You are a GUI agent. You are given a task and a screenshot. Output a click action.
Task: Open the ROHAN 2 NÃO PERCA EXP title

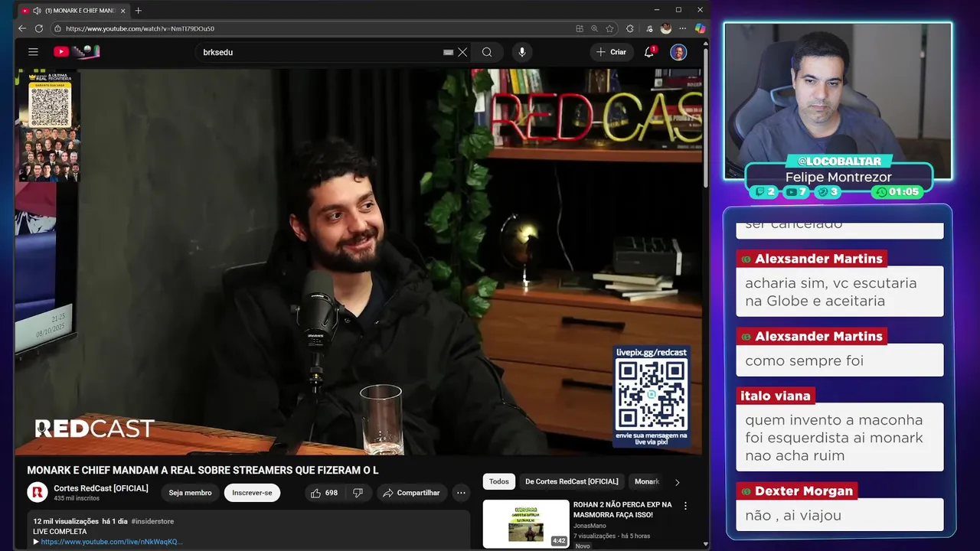(x=622, y=510)
